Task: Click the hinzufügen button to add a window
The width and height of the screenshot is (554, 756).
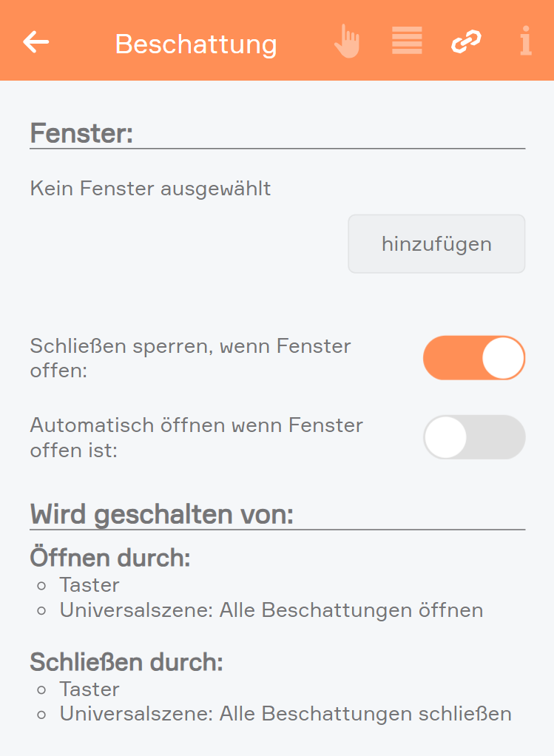Action: 436,244
